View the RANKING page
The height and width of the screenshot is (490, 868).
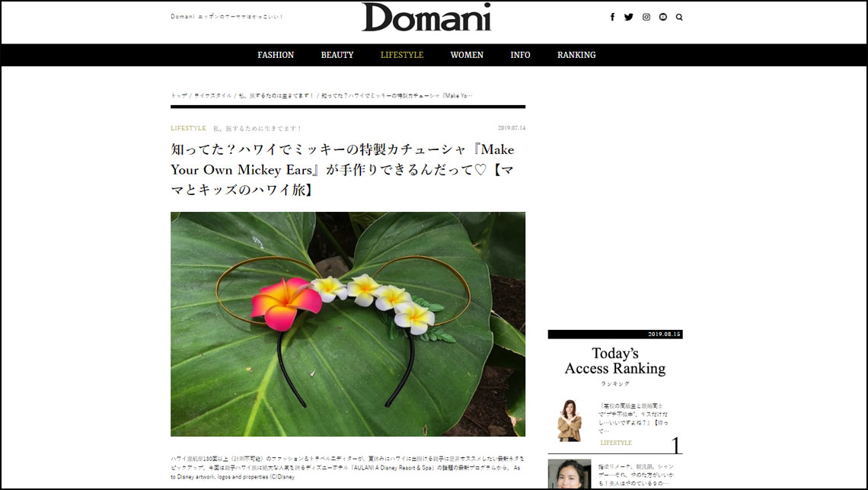click(x=576, y=55)
